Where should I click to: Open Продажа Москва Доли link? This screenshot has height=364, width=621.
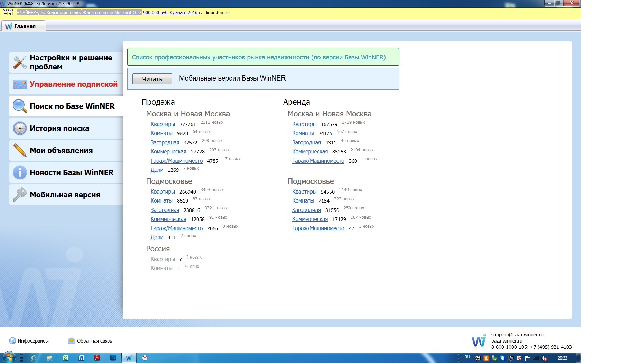(x=157, y=170)
